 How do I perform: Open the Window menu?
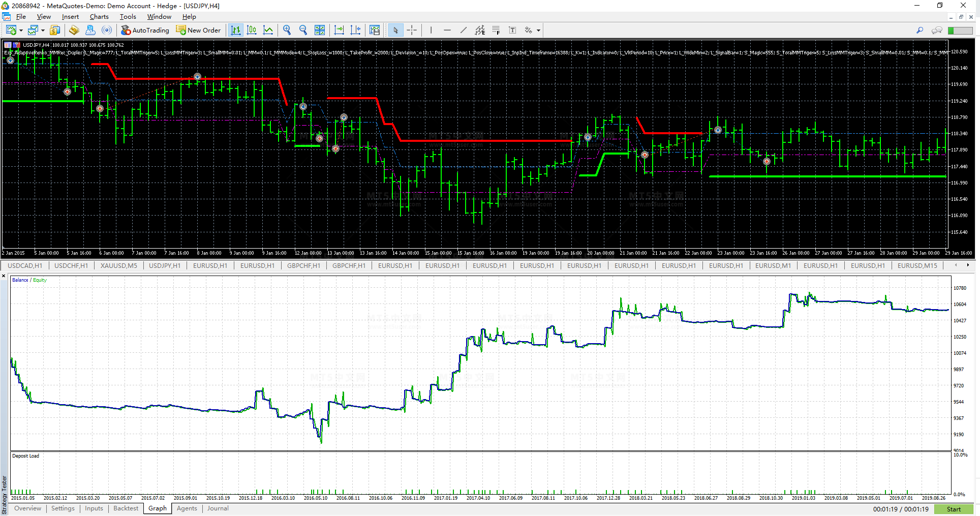(159, 17)
